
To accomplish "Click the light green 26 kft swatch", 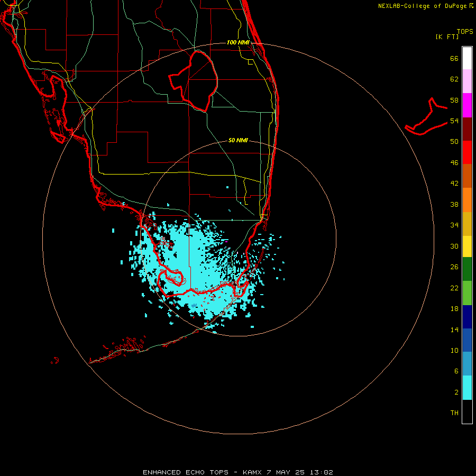I will [467, 293].
